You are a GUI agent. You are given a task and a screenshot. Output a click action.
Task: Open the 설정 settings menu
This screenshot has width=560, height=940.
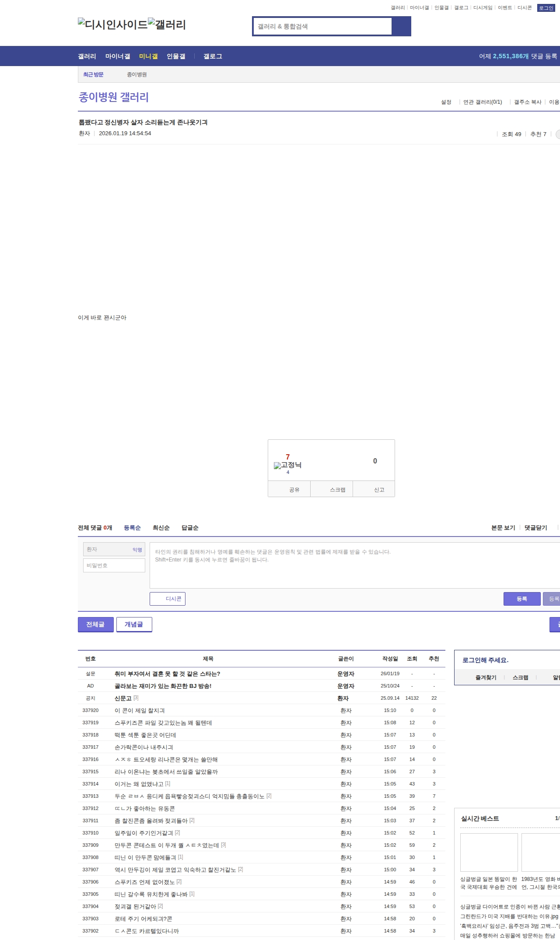coord(446,102)
